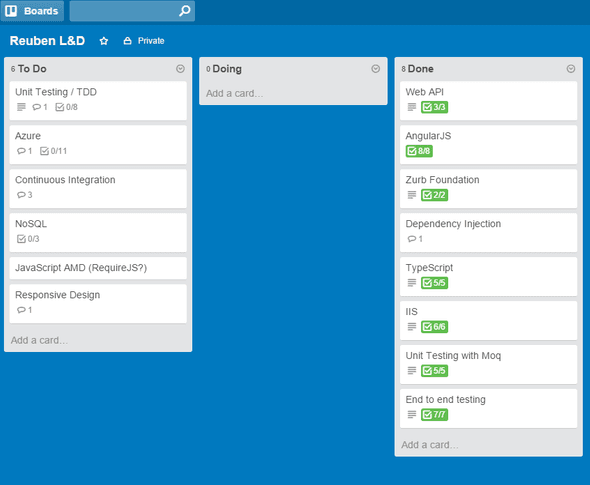Click the 7/7 progress badge on End to end testing
590x485 pixels.
tap(434, 415)
